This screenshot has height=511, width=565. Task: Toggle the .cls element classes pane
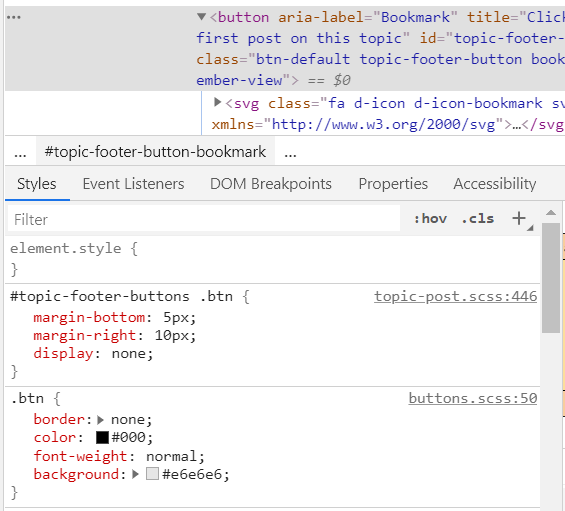[x=478, y=218]
